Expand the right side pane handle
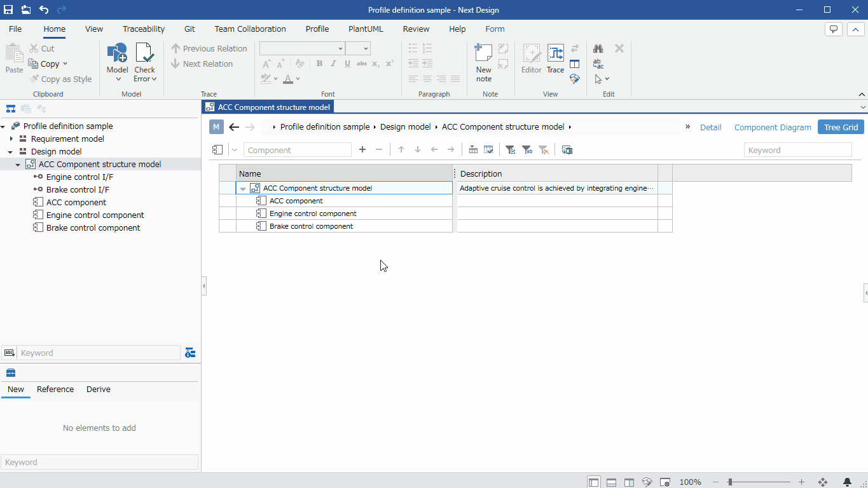The image size is (868, 488). pyautogui.click(x=865, y=292)
